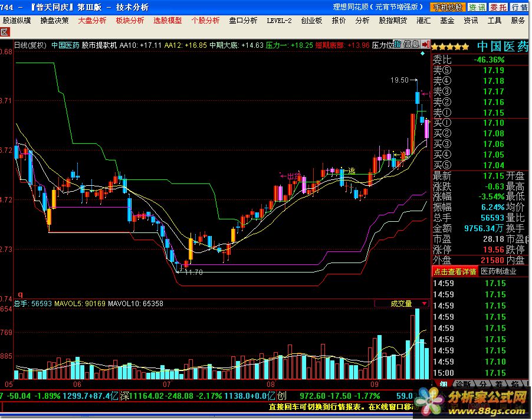Click the 最新 17.15 price row

click(x=468, y=176)
